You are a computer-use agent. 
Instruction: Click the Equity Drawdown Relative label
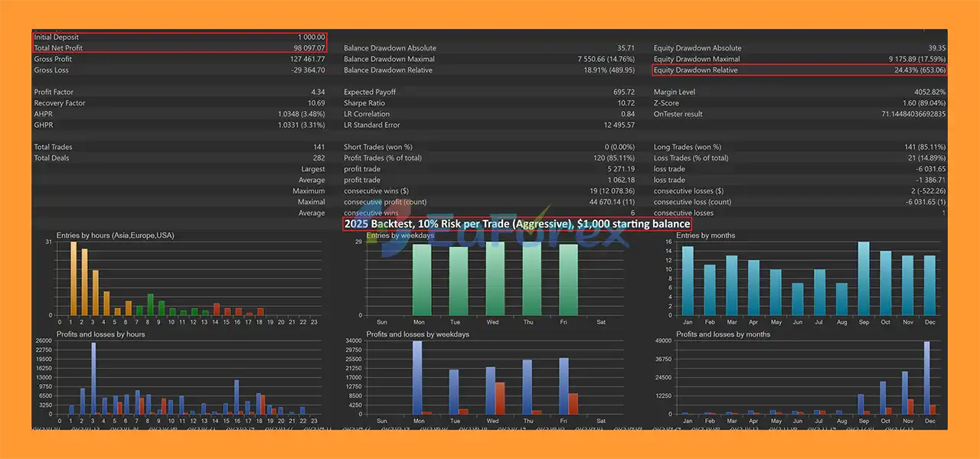(696, 70)
